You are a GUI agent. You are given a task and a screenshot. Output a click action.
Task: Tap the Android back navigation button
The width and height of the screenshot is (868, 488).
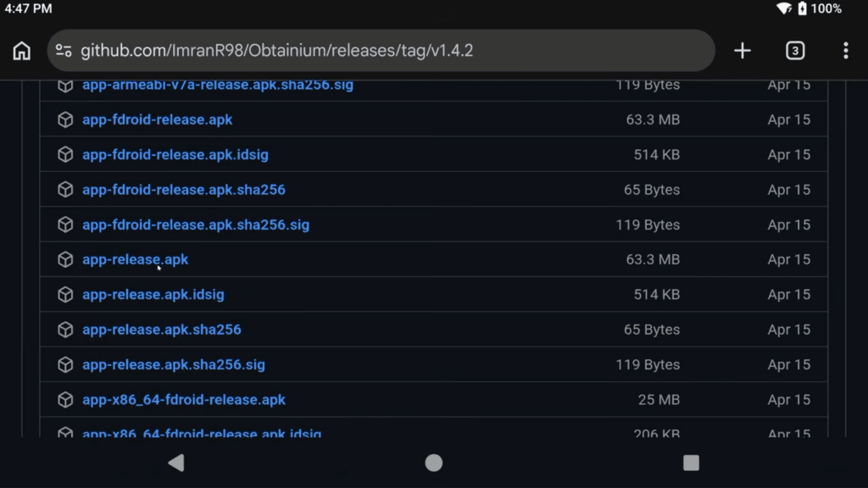(176, 463)
